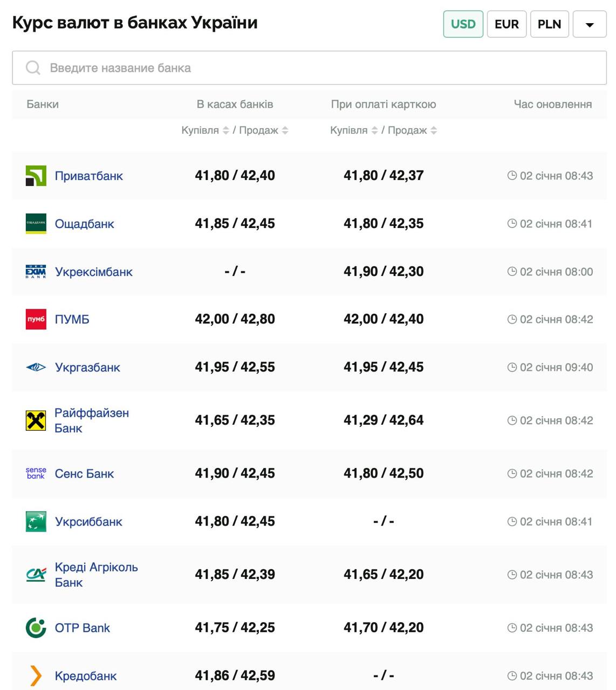
Task: Select the USD currency toggle
Action: pyautogui.click(x=463, y=24)
